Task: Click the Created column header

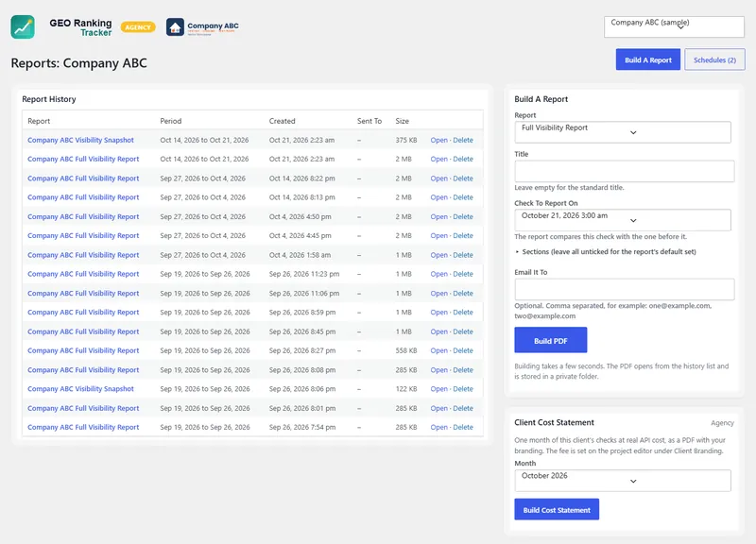Action: (282, 121)
